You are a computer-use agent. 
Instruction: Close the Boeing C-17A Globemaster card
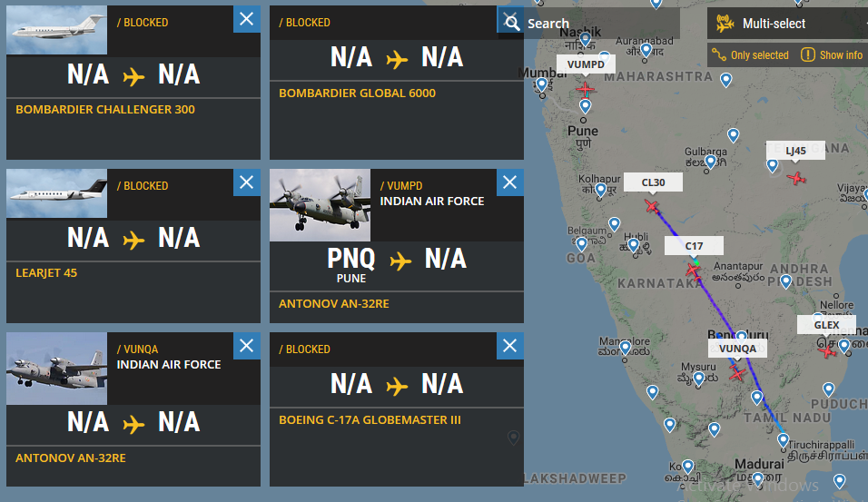point(510,346)
